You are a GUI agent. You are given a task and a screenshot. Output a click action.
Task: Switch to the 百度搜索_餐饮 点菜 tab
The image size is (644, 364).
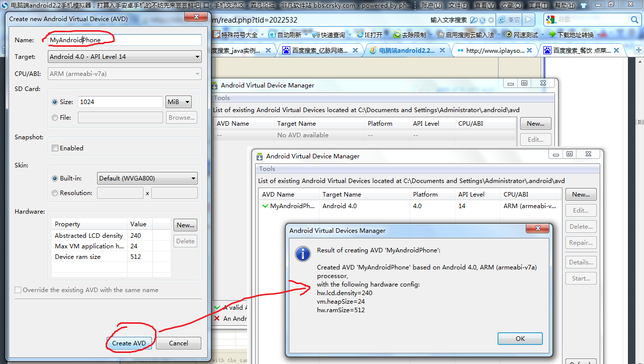(583, 50)
